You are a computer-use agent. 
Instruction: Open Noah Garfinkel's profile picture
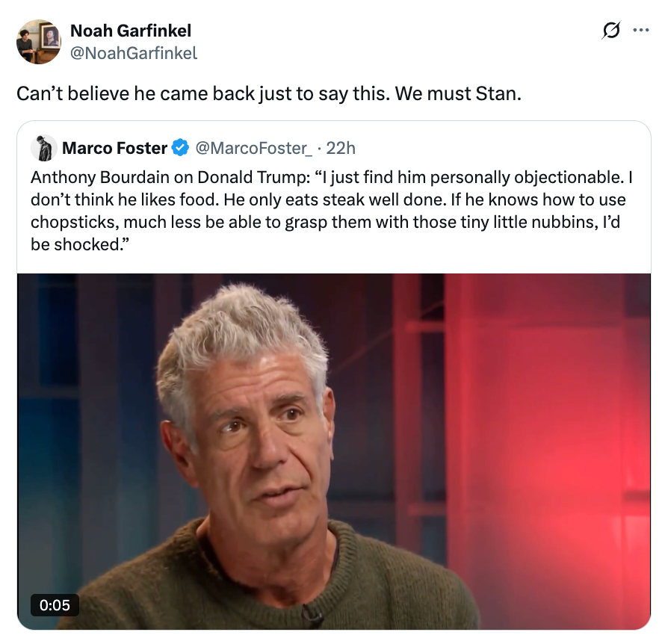(38, 41)
